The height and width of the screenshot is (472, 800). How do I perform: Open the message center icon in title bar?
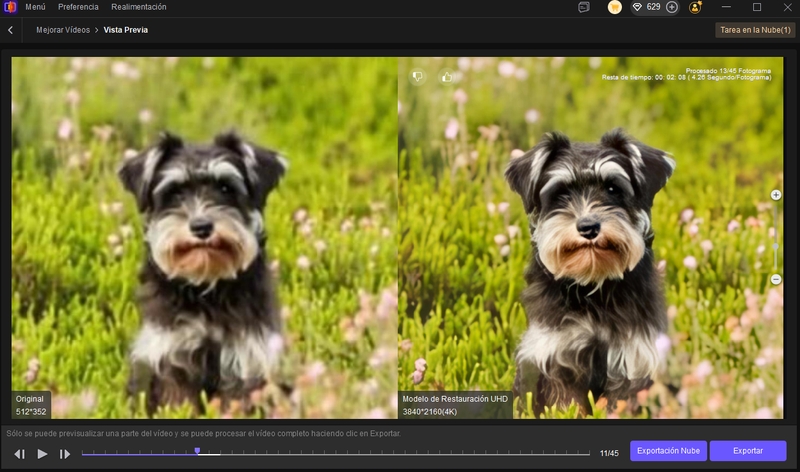tap(584, 7)
